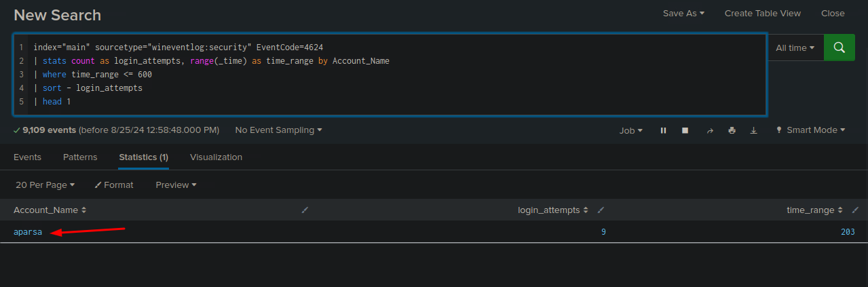Click the format pencil for time_range column
This screenshot has height=287, width=868.
pos(855,210)
